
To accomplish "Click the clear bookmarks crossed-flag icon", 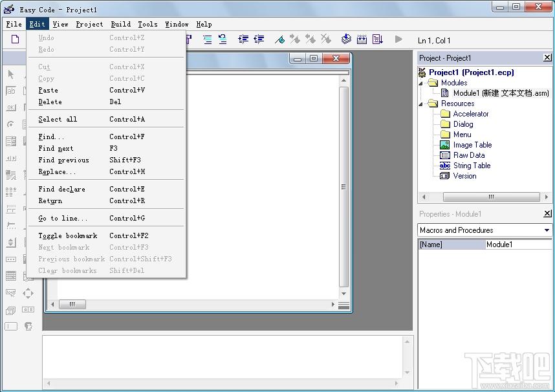I will [325, 39].
